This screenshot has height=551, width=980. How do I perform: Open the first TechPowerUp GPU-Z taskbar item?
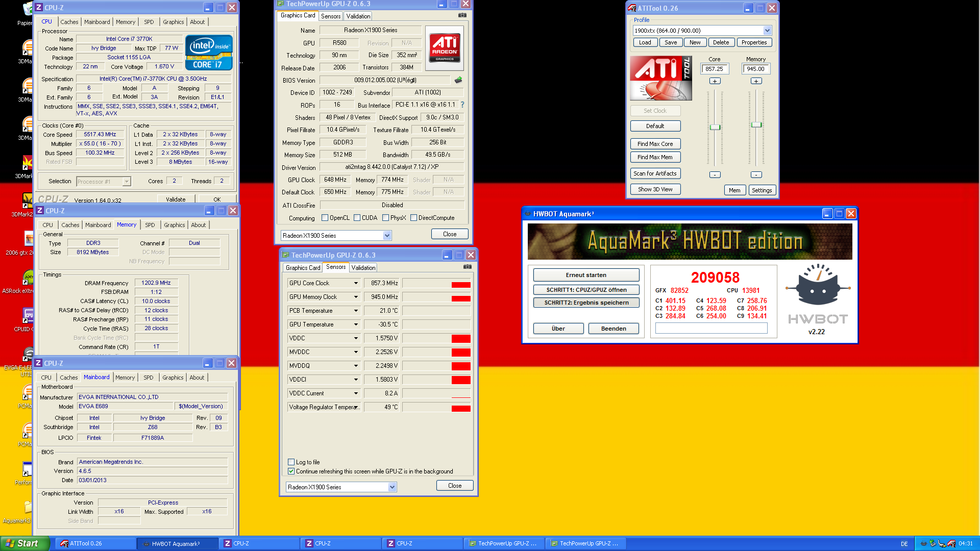[504, 543]
